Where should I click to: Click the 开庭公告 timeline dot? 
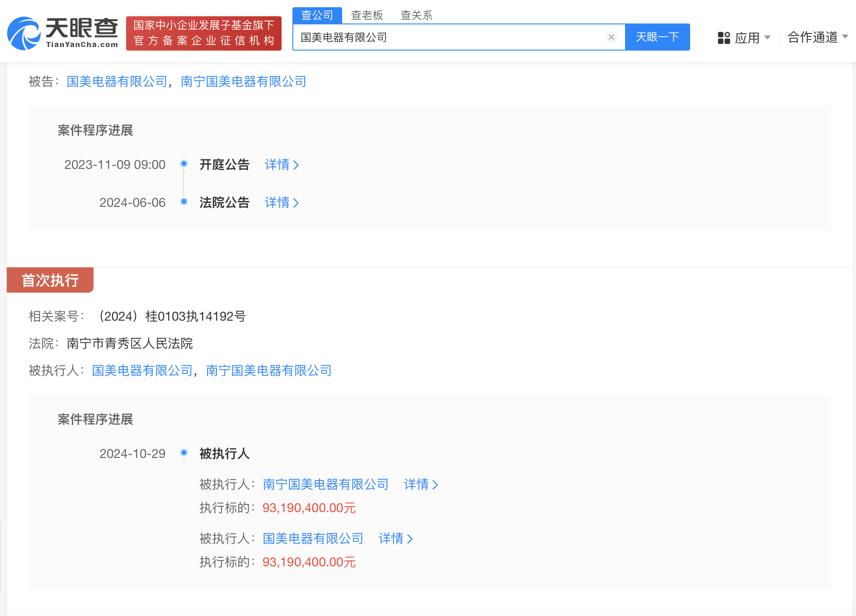(x=184, y=163)
